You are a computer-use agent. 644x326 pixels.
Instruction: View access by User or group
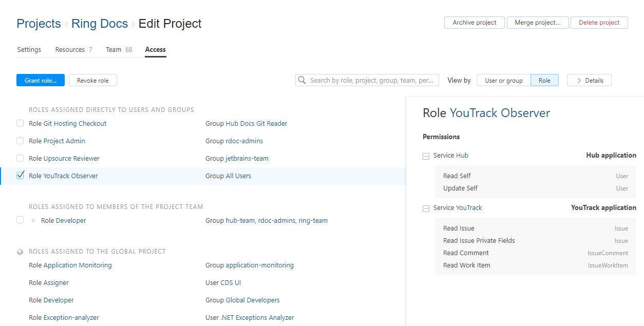pyautogui.click(x=503, y=80)
